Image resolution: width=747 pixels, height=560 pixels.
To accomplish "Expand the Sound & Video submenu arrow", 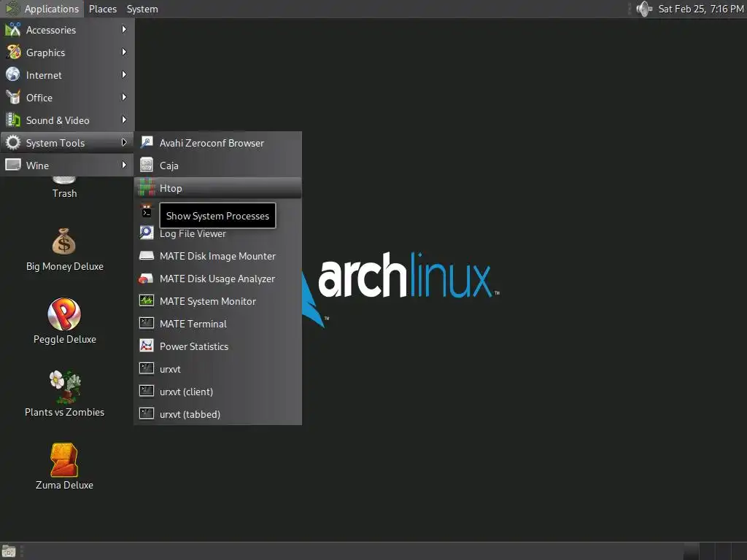I will [x=124, y=120].
